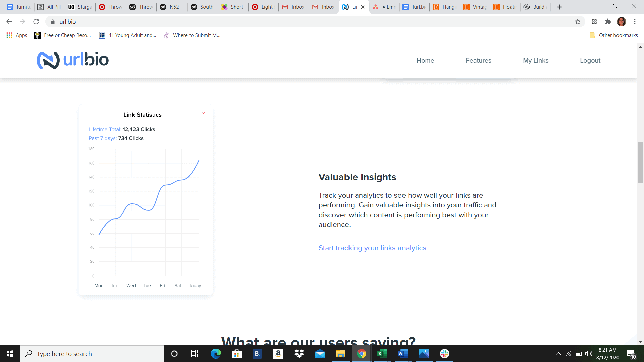
Task: Click the network/wifi toggle in system tray
Action: [x=570, y=353]
